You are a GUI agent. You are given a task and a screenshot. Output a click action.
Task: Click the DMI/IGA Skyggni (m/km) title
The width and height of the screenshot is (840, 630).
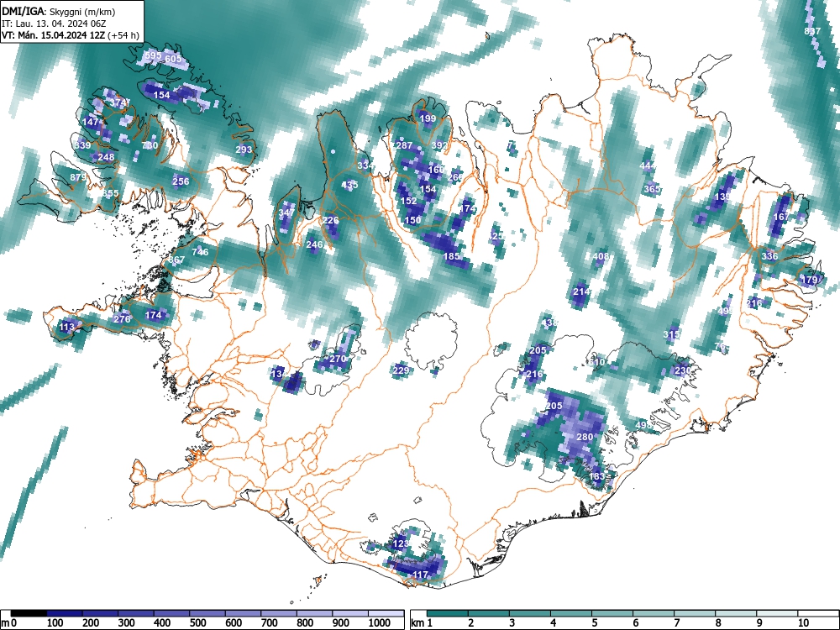59,11
